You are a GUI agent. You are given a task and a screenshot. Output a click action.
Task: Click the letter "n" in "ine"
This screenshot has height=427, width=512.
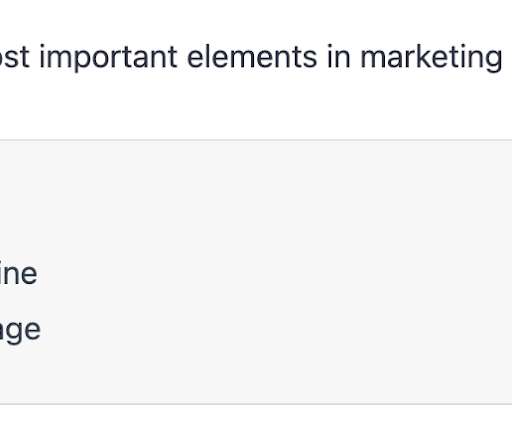tap(10, 275)
